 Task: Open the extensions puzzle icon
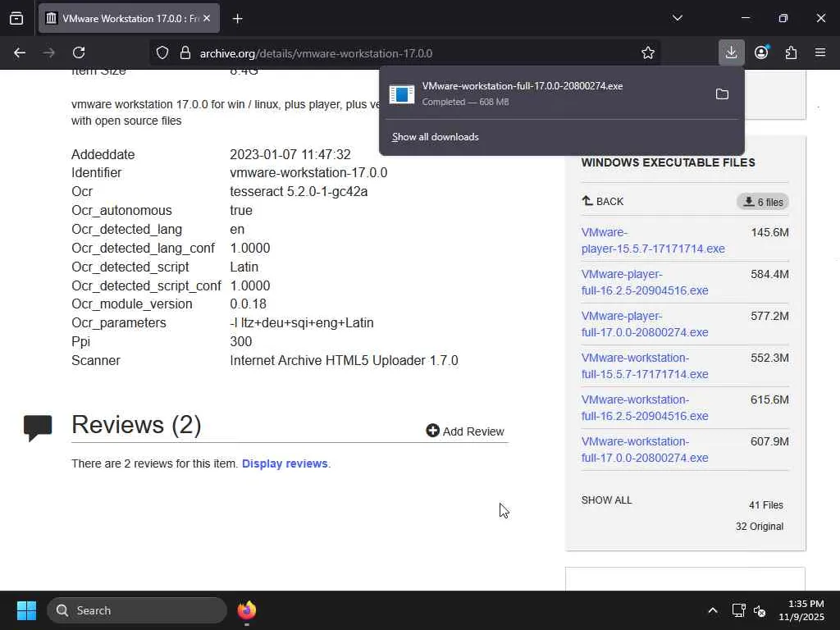click(x=791, y=53)
